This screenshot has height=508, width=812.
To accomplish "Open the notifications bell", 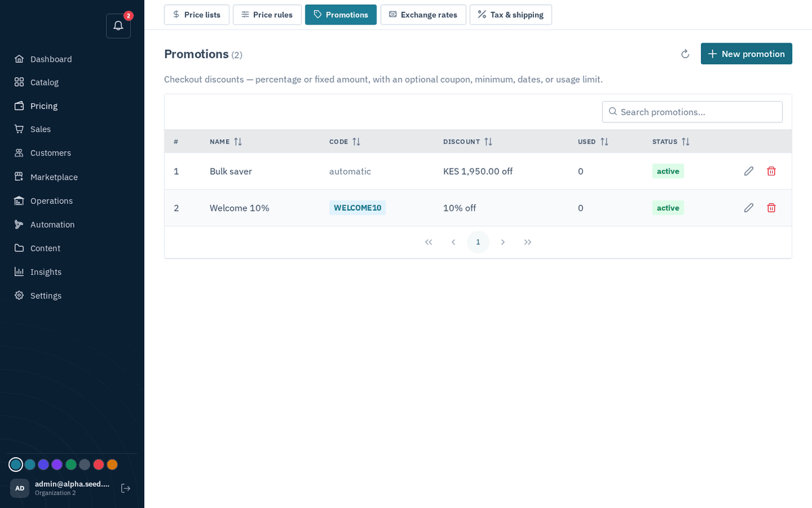I will 118,26.
